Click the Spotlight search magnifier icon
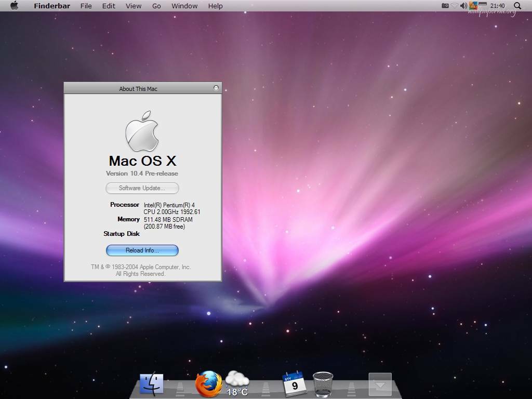The width and height of the screenshot is (532, 399). tap(517, 6)
